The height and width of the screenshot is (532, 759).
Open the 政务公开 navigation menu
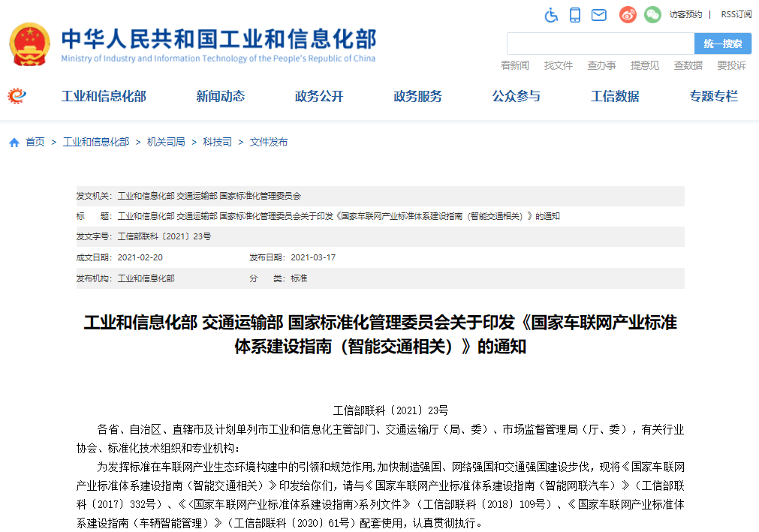(x=319, y=96)
